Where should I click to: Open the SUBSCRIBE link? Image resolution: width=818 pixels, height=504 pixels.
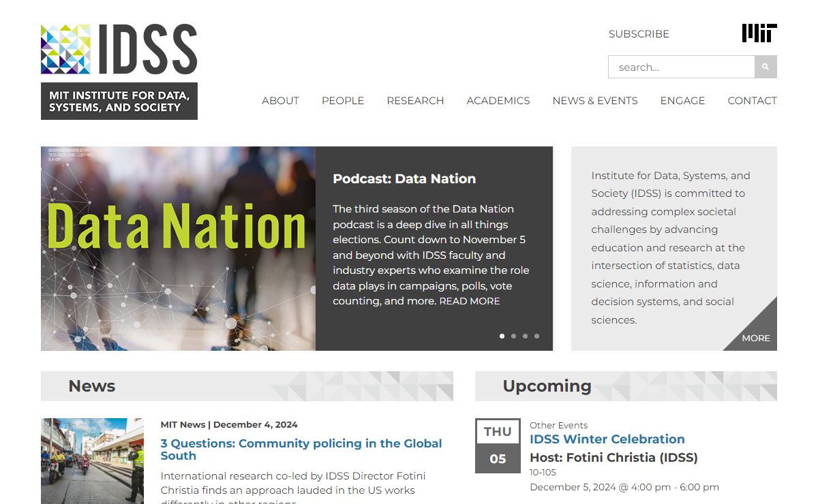639,33
